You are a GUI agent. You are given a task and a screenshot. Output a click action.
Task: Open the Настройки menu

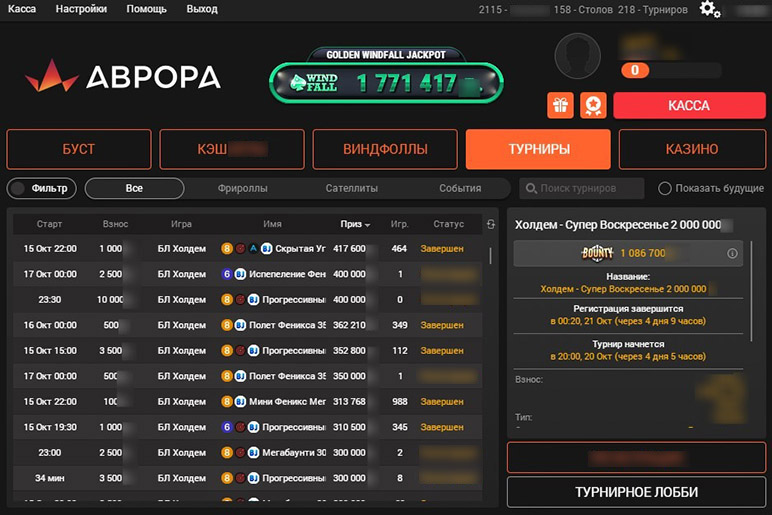tap(81, 9)
